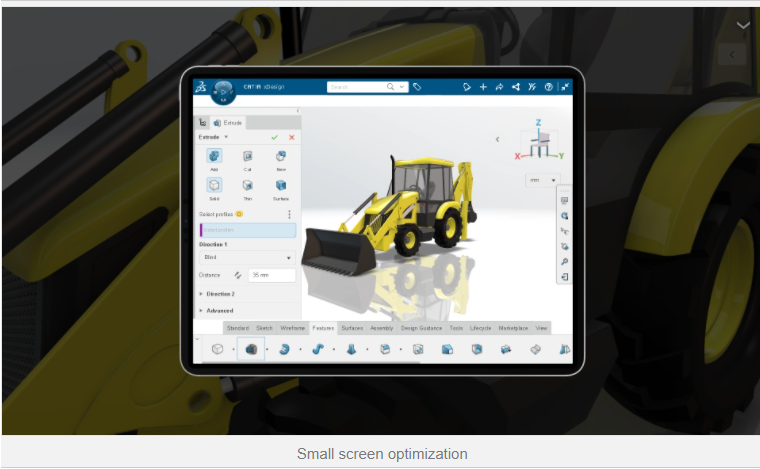This screenshot has width=760, height=469.
Task: Open help via the question mark icon
Action: (549, 87)
